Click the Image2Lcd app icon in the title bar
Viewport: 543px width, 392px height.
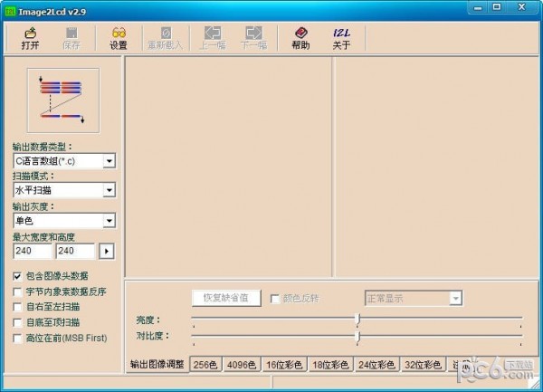coord(10,12)
